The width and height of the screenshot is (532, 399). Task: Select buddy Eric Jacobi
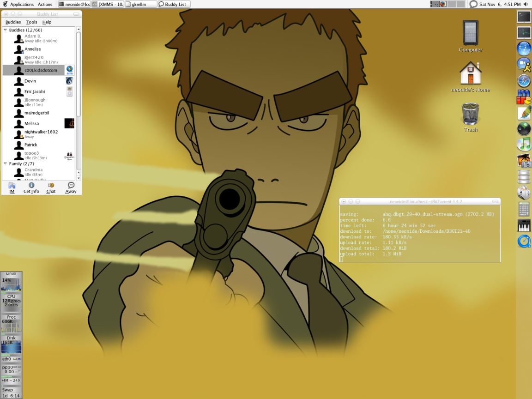(x=39, y=91)
